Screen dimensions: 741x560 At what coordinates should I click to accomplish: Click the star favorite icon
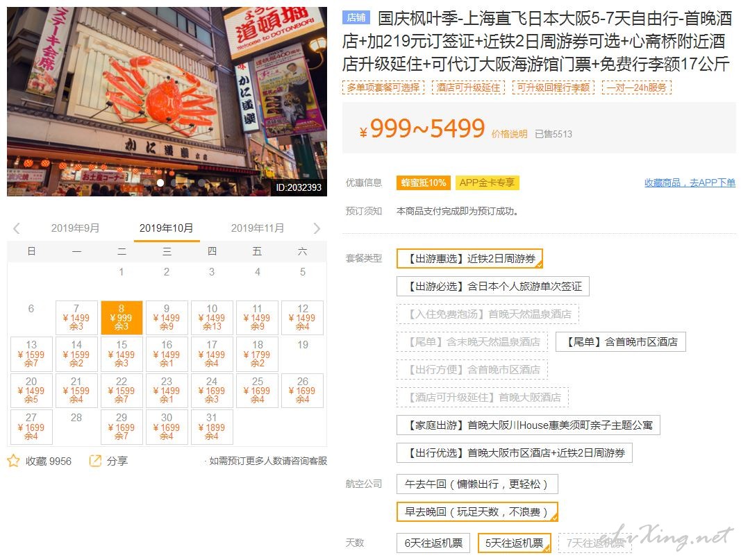(x=13, y=461)
